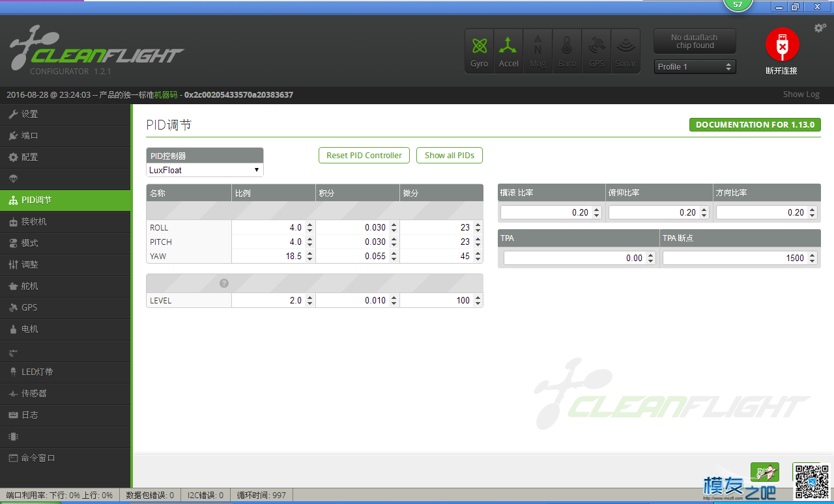834x504 pixels.
Task: Click YAW 比例 field showing 18.5
Action: (x=273, y=256)
